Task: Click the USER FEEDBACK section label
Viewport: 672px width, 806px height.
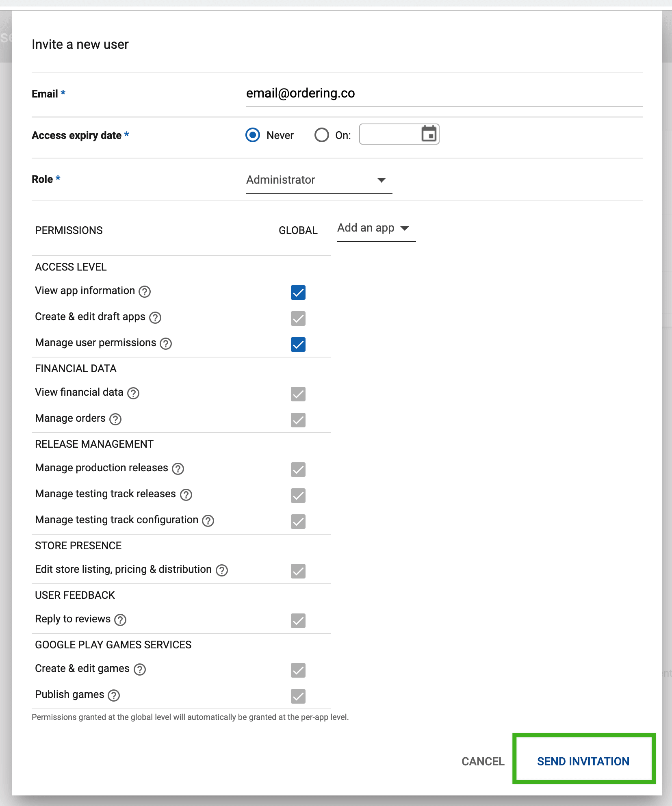Action: (75, 595)
